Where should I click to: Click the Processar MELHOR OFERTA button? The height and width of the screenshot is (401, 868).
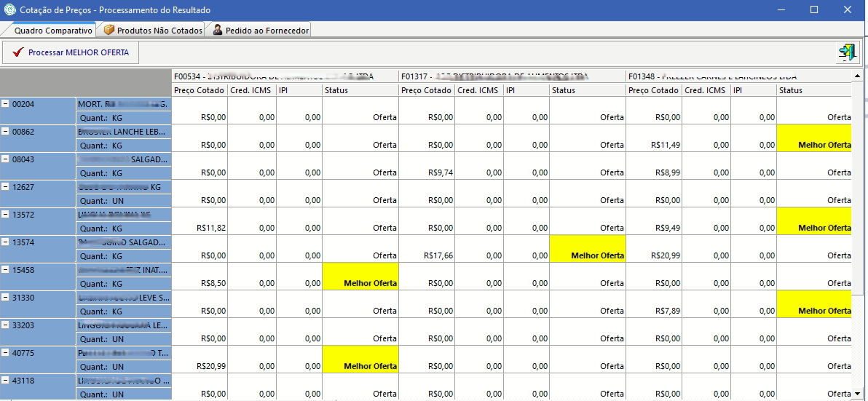coord(71,52)
